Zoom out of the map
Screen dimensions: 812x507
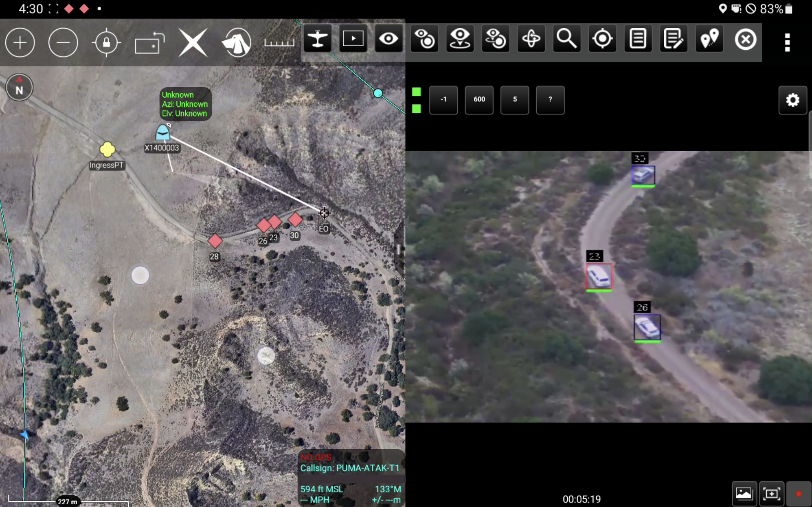(x=63, y=42)
